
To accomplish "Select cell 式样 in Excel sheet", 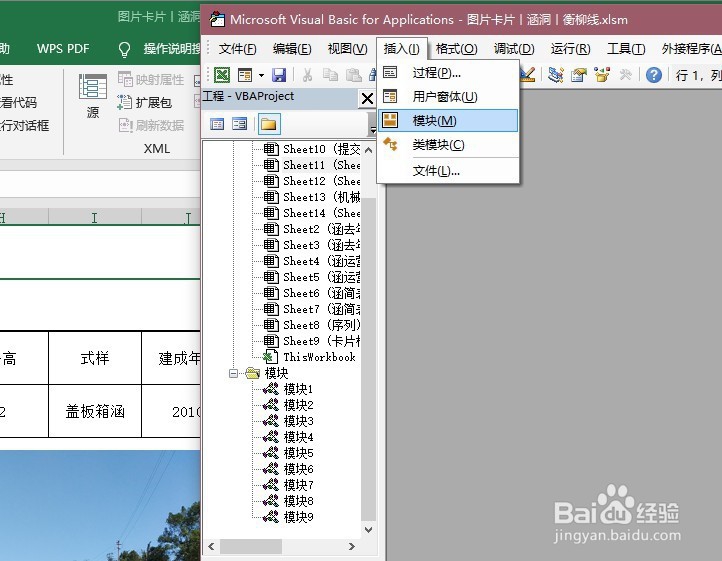I will click(x=95, y=358).
